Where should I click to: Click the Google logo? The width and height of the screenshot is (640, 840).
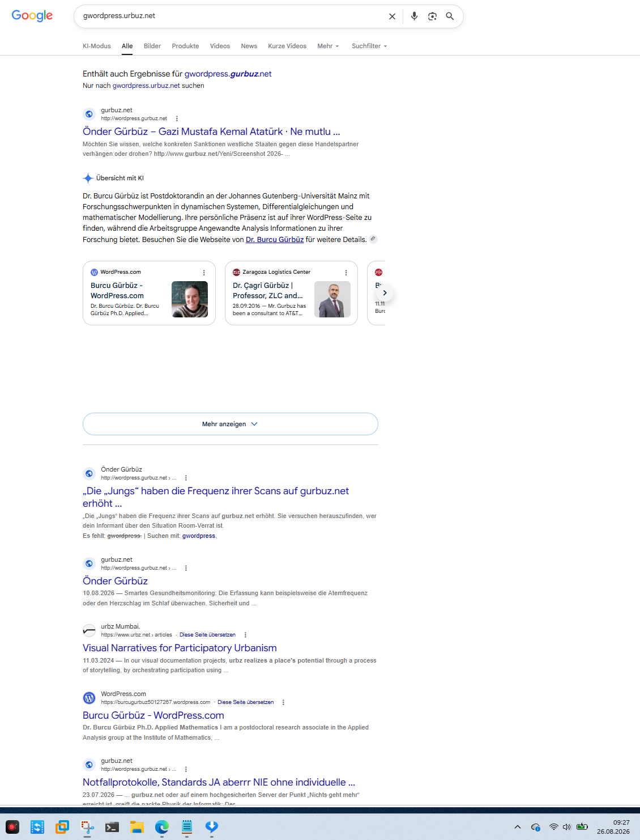pos(32,16)
